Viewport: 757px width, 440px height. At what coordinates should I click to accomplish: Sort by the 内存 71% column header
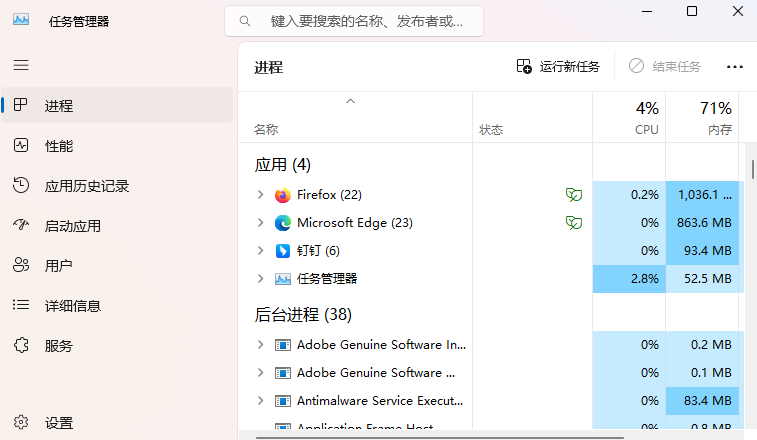pyautogui.click(x=702, y=117)
